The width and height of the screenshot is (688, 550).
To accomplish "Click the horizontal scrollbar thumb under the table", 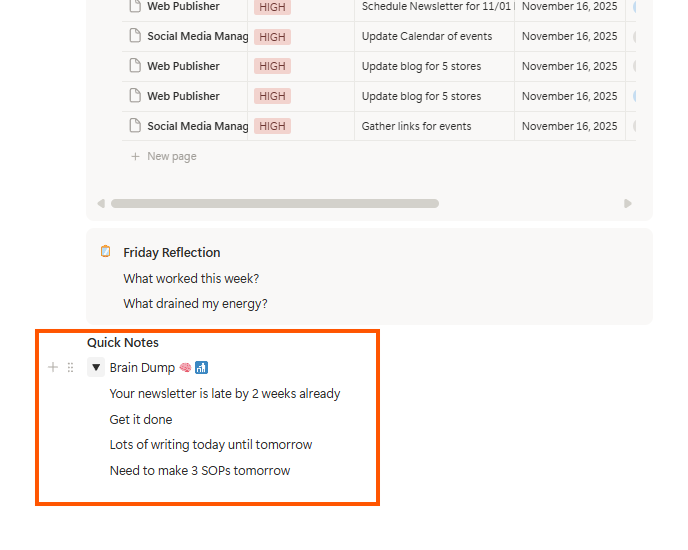I will [x=275, y=204].
